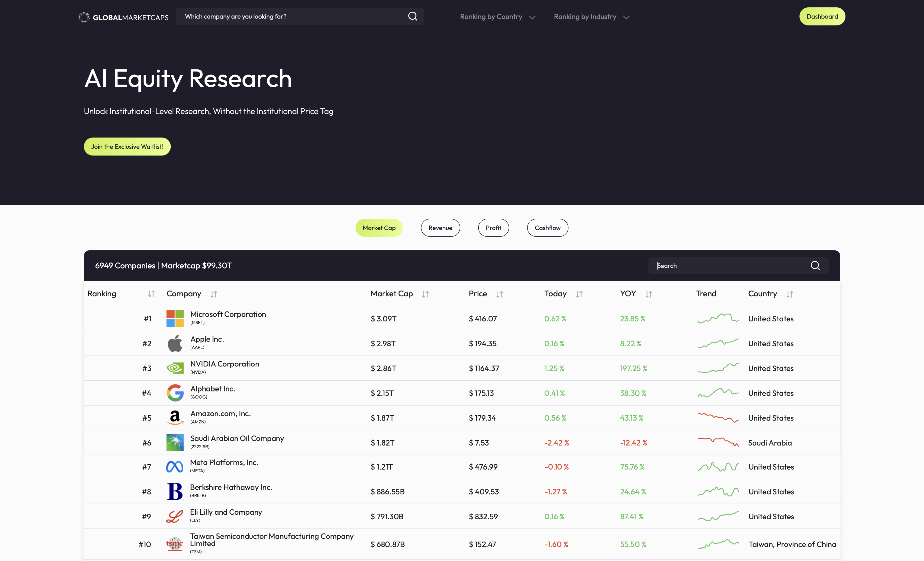Sort by Country column arrows icon
This screenshot has height=561, width=924.
click(x=789, y=294)
